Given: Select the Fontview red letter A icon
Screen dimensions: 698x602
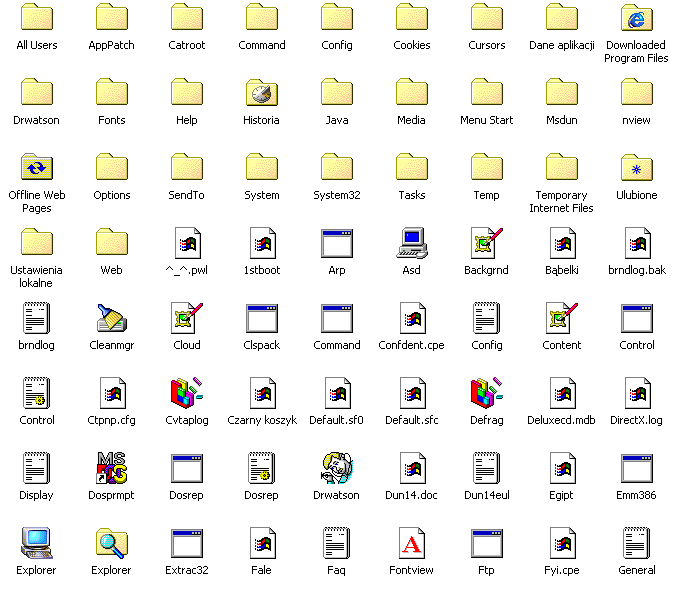Looking at the screenshot, I should click(x=412, y=543).
